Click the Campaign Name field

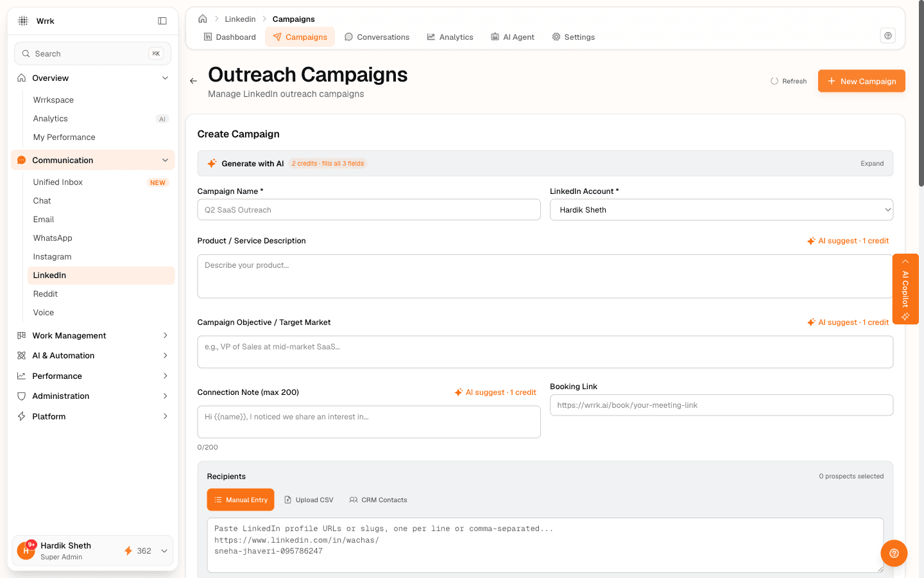pyautogui.click(x=369, y=210)
